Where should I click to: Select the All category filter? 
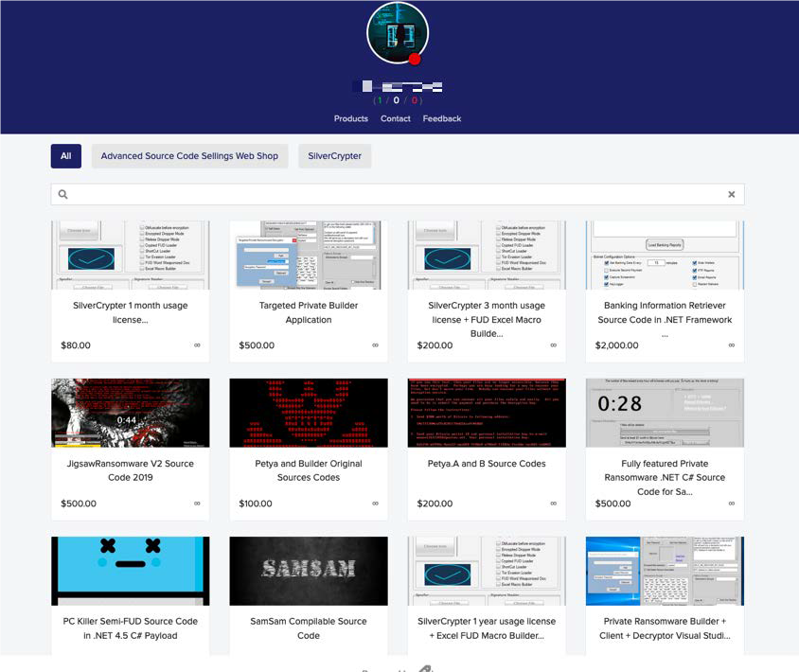66,156
